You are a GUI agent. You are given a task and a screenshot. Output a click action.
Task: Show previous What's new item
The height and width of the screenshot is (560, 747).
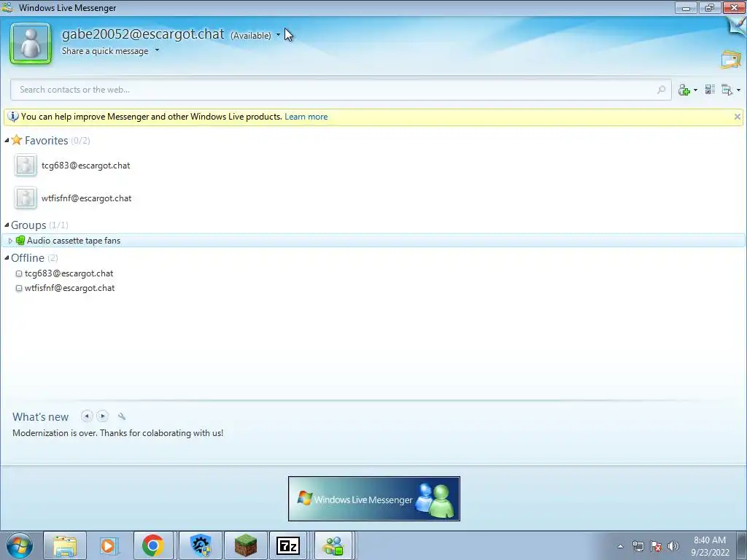(87, 416)
